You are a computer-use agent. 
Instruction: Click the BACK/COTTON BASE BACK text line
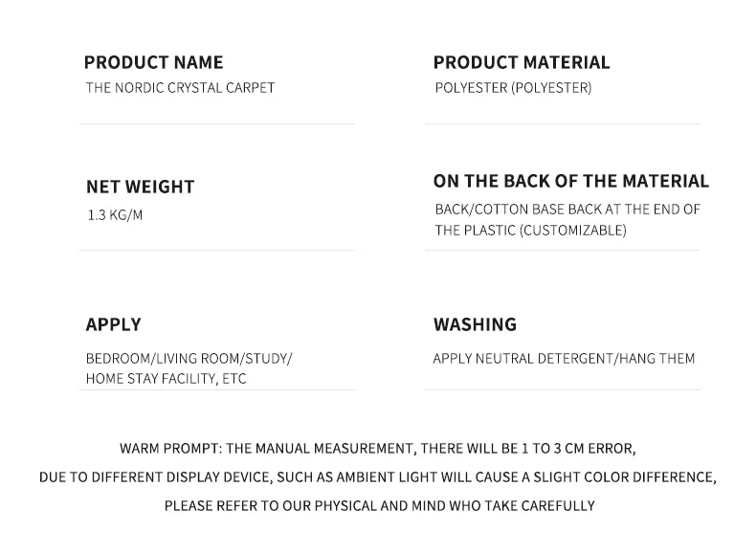(567, 209)
